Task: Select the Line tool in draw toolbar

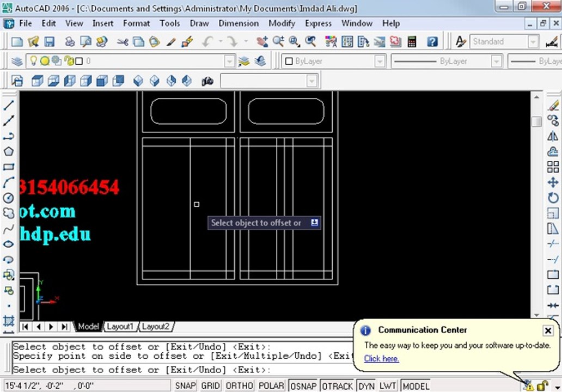Action: [9, 105]
